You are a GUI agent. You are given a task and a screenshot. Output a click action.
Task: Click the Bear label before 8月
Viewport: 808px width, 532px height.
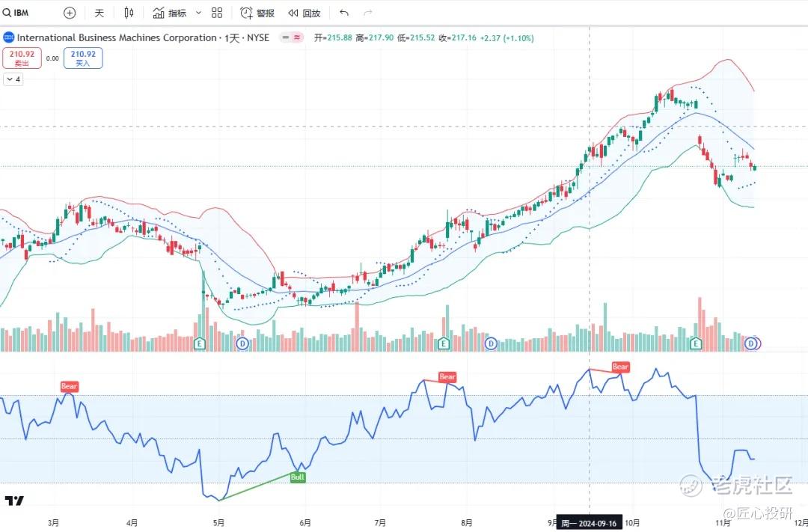(447, 377)
